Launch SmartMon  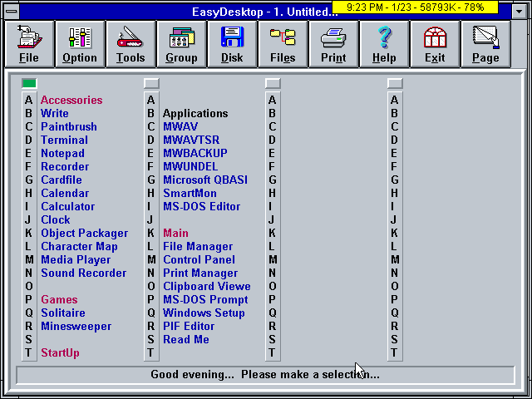190,193
